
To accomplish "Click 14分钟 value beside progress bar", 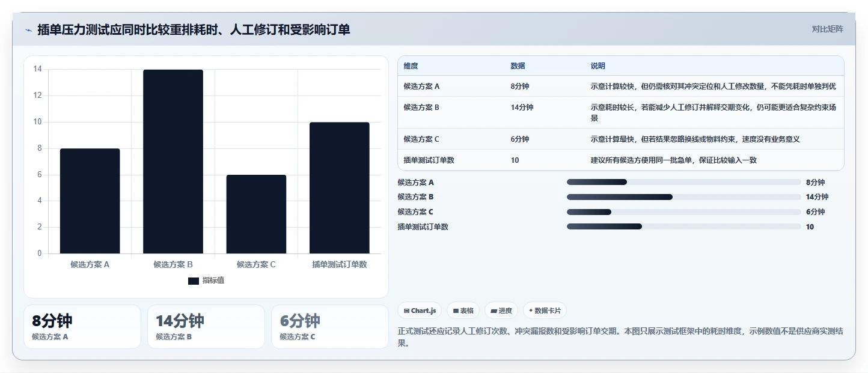I will pos(818,196).
